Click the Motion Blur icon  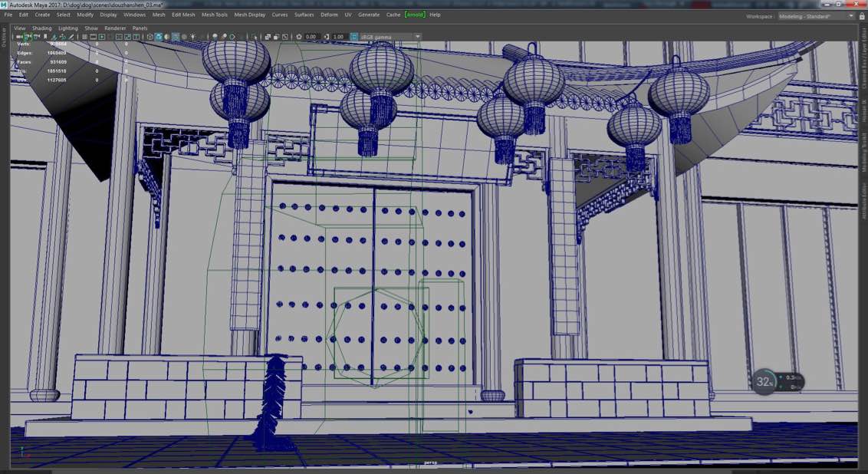pyautogui.click(x=224, y=37)
